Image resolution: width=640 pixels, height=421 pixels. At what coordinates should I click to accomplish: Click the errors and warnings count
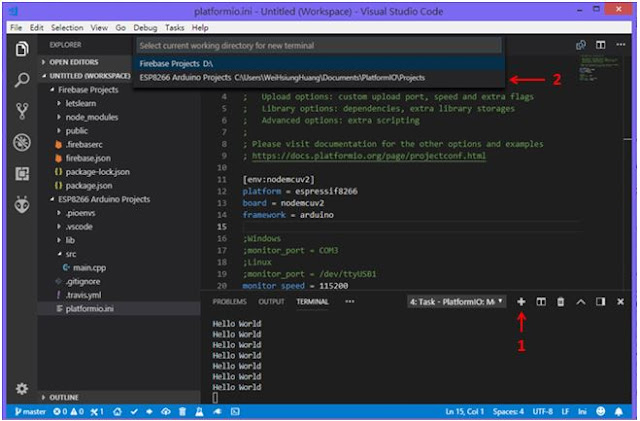click(x=69, y=412)
